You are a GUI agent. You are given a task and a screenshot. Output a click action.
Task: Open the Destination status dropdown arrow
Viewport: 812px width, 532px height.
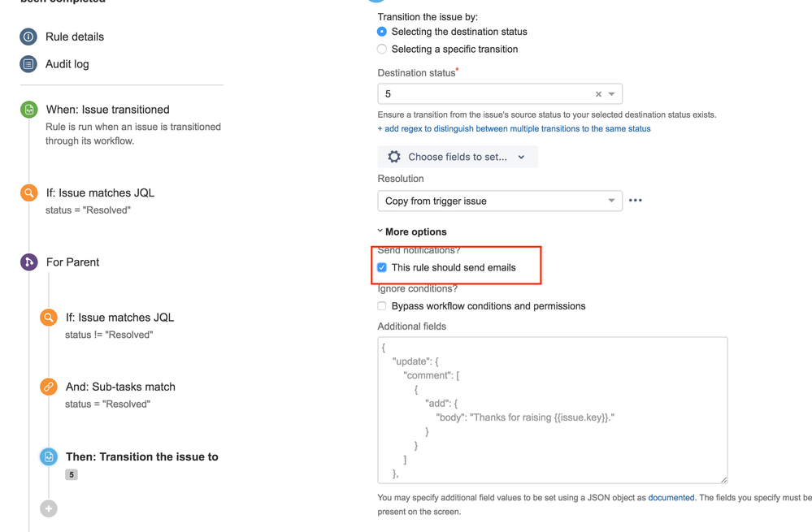click(x=612, y=94)
